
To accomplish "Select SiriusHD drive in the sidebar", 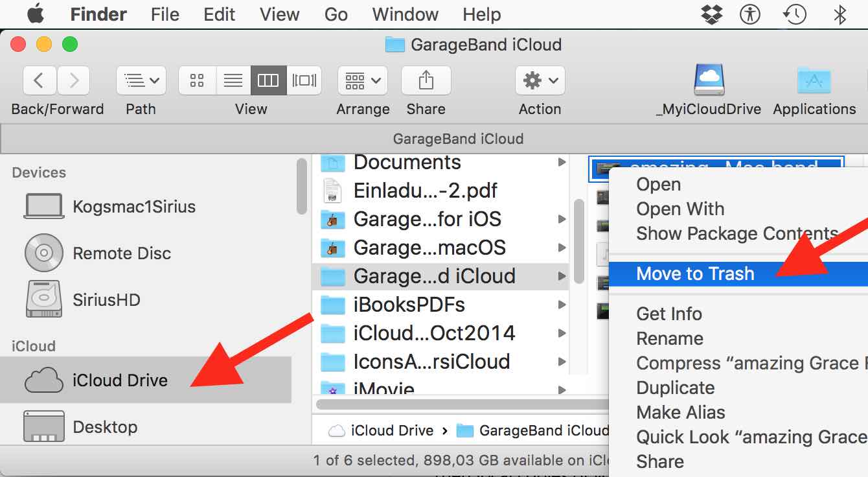I will coord(82,299).
